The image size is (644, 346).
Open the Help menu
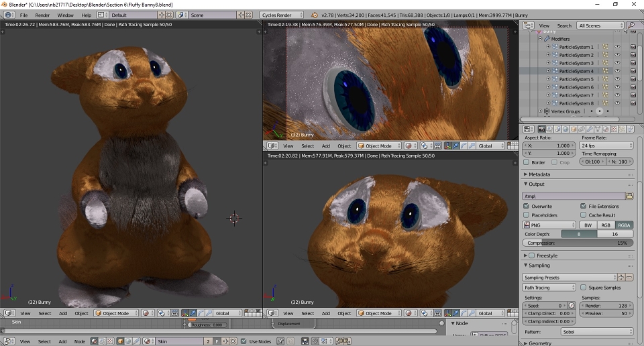(87, 15)
